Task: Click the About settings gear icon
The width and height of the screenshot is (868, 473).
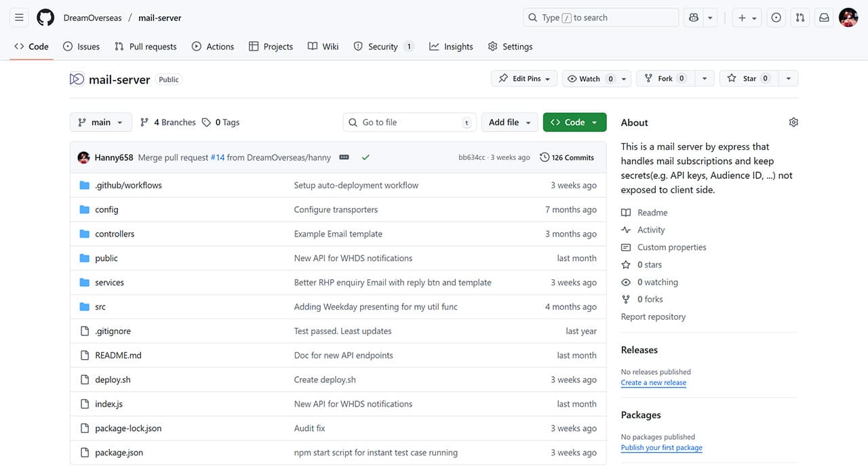Action: point(793,123)
